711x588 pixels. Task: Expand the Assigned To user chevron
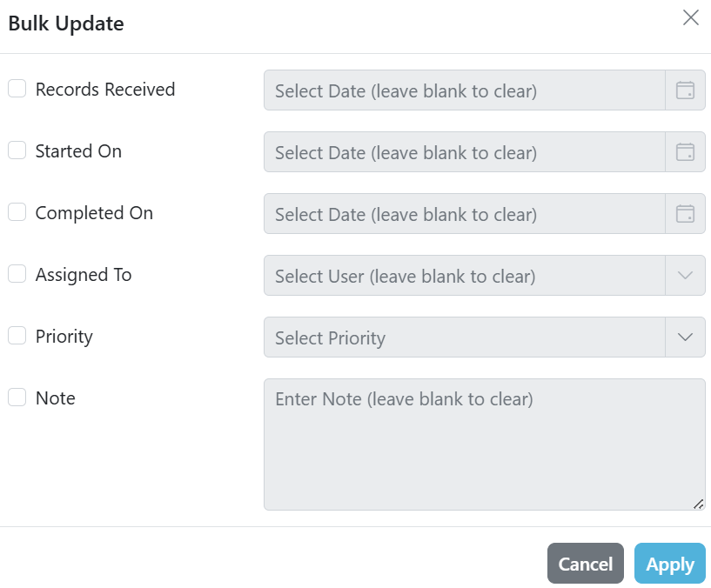[685, 275]
